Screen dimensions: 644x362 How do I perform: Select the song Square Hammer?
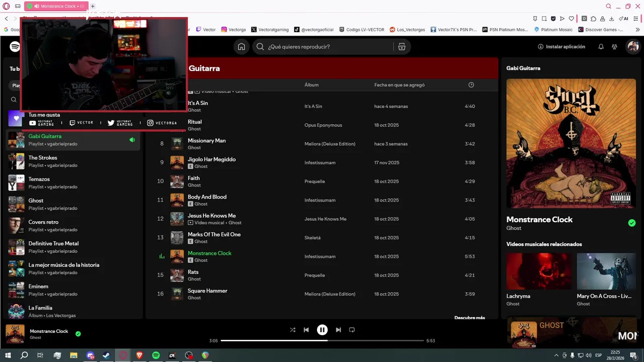pos(208,291)
